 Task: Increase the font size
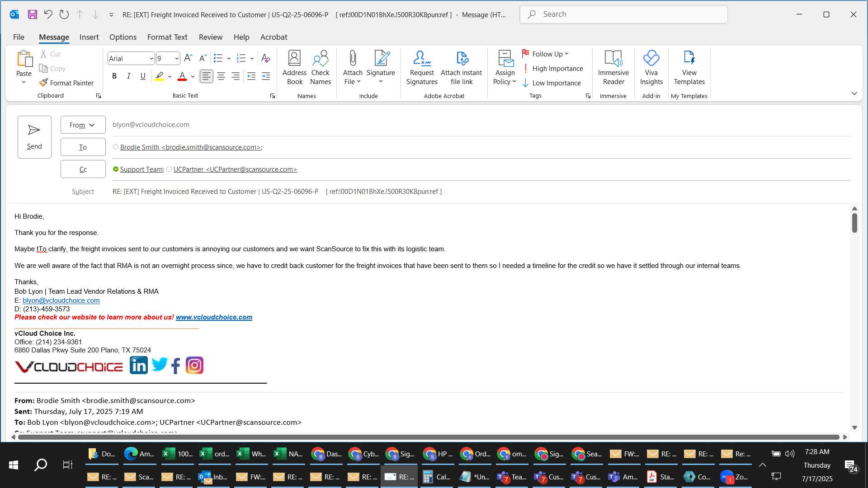[x=188, y=58]
